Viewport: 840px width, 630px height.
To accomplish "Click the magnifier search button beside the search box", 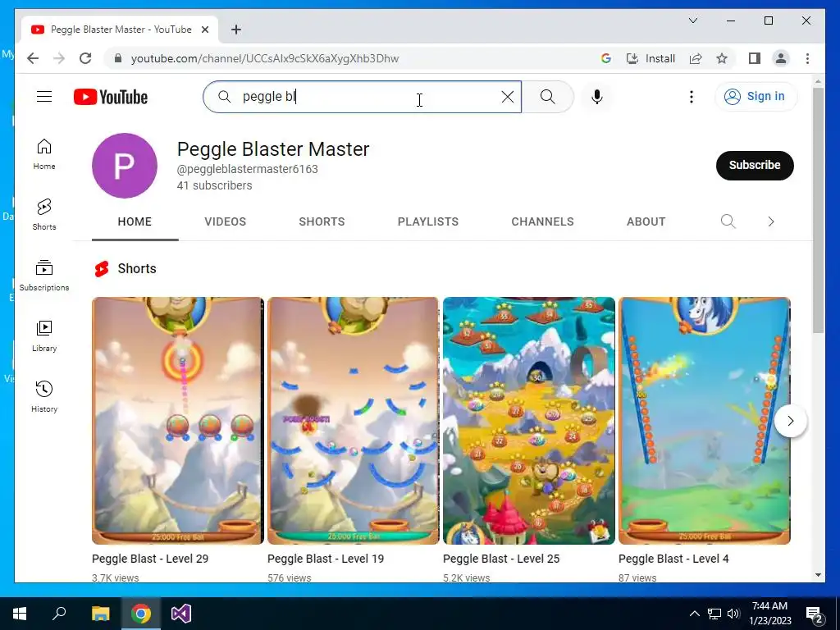I will tap(547, 97).
